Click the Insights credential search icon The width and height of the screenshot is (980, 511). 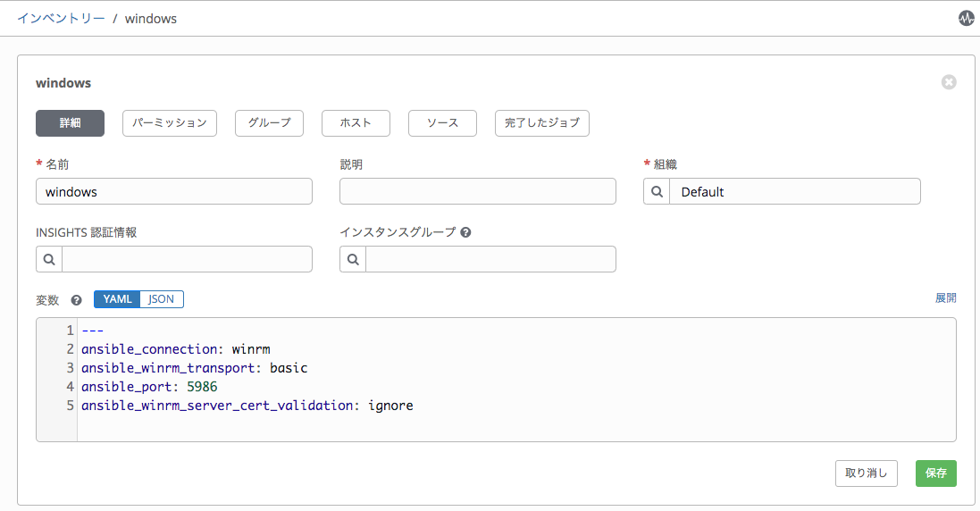point(49,259)
